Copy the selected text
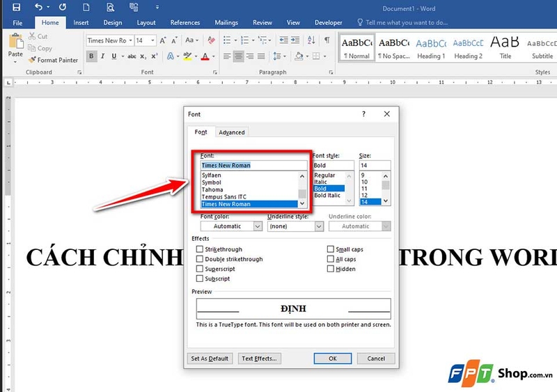Viewport: 557px width, 392px height. click(40, 48)
